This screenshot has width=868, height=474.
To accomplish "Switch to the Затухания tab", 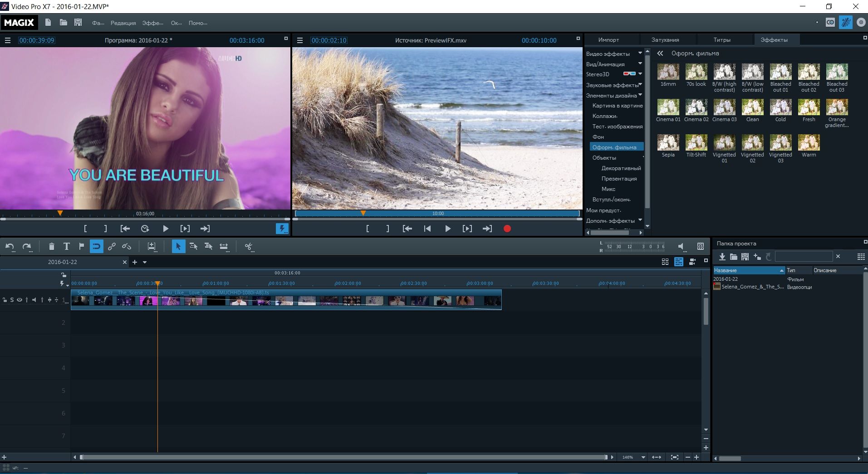I will tap(665, 40).
